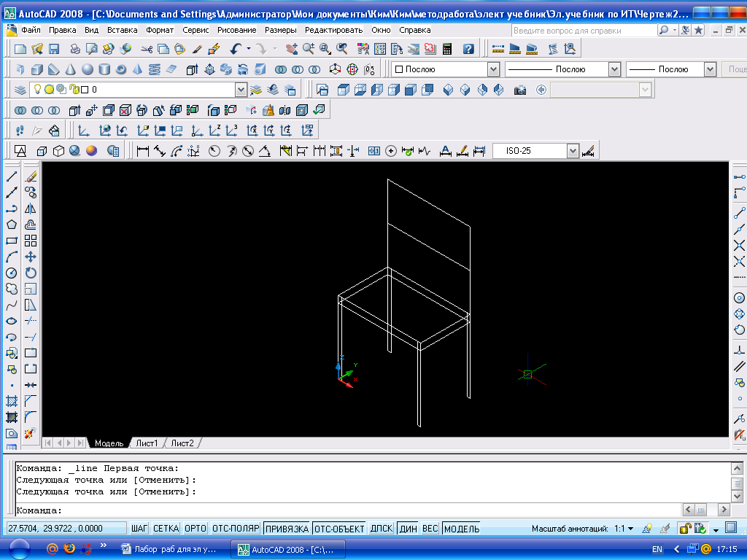Create a Sphere from modeling toolbar
Image resolution: width=747 pixels, height=560 pixels.
point(88,69)
